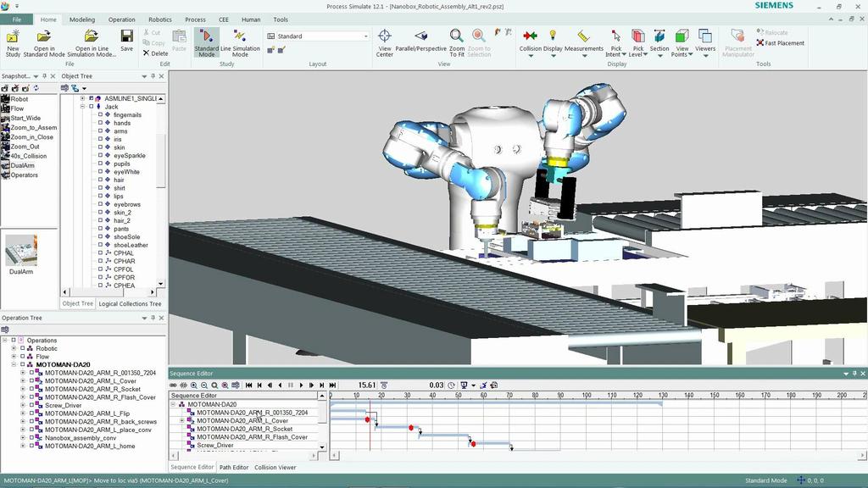This screenshot has width=868, height=488.
Task: Click the new snapshot camera icon
Action: coord(5,88)
